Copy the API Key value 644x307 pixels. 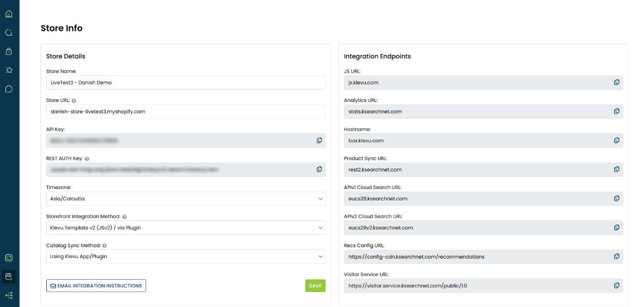pos(319,141)
